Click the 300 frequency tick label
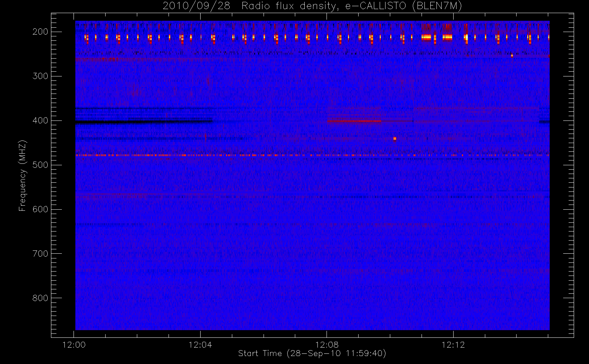589x364 pixels. [x=40, y=76]
